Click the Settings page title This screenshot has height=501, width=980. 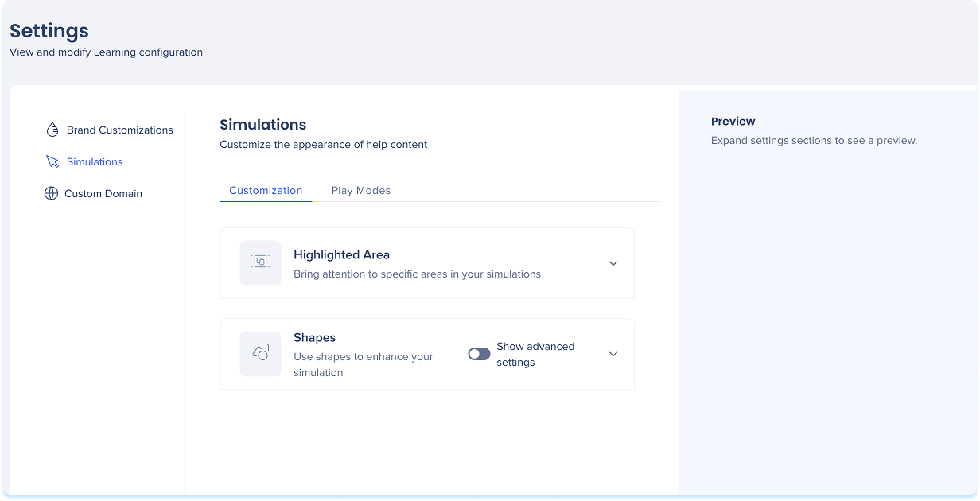49,31
